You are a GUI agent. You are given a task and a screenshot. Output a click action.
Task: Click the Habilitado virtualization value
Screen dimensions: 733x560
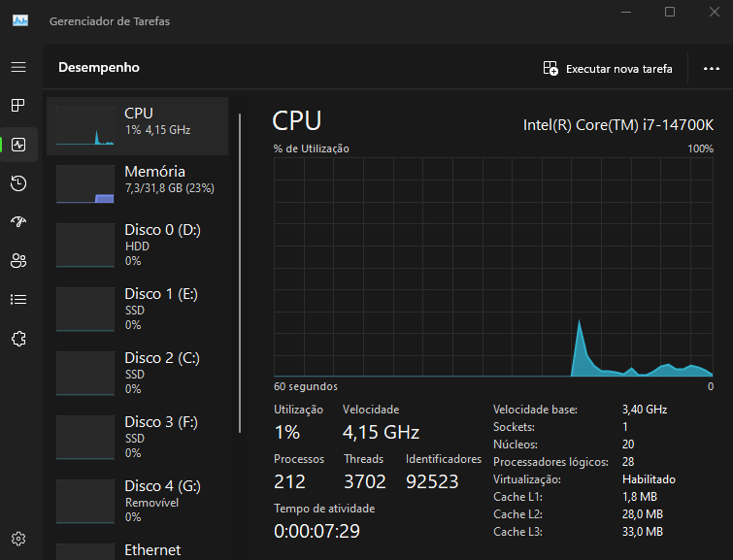649,479
